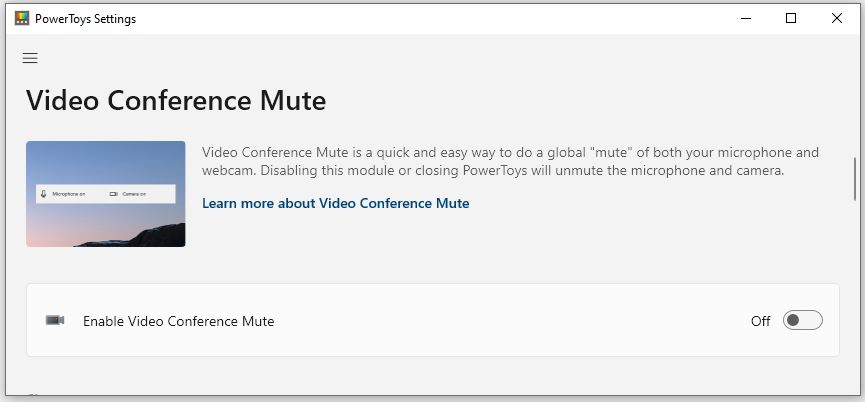The height and width of the screenshot is (402, 865).
Task: Click the PowerToys Settings title text
Action: click(x=86, y=19)
